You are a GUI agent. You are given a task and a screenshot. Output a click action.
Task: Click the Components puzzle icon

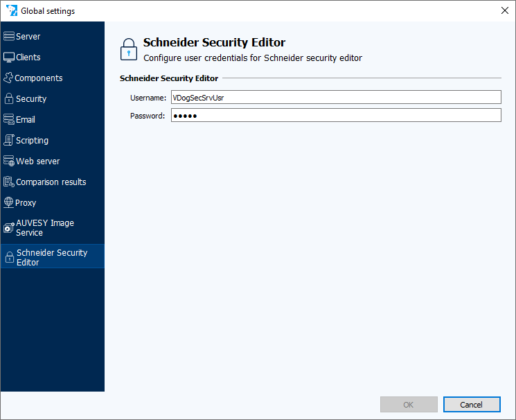coord(8,78)
